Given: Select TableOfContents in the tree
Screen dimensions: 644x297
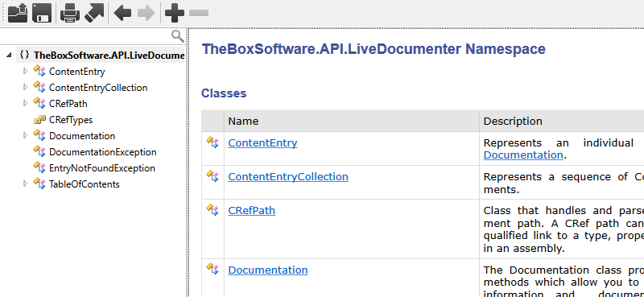Looking at the screenshot, I should (x=85, y=184).
